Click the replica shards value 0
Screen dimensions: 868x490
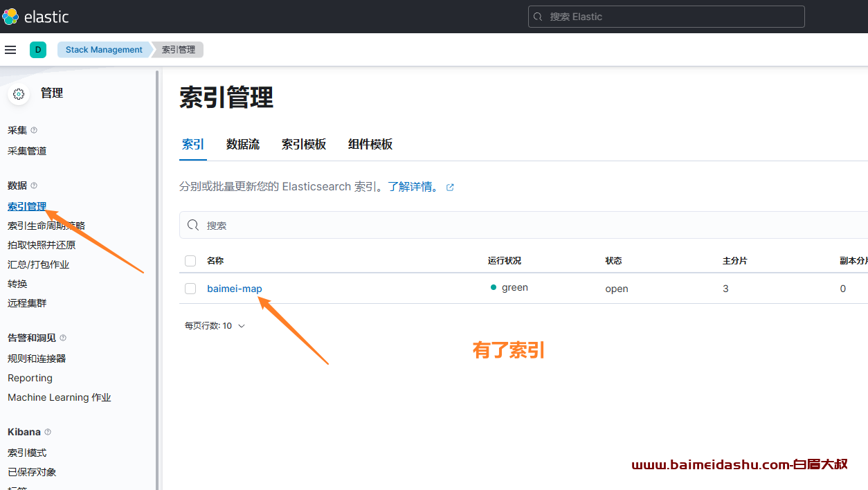[843, 289]
